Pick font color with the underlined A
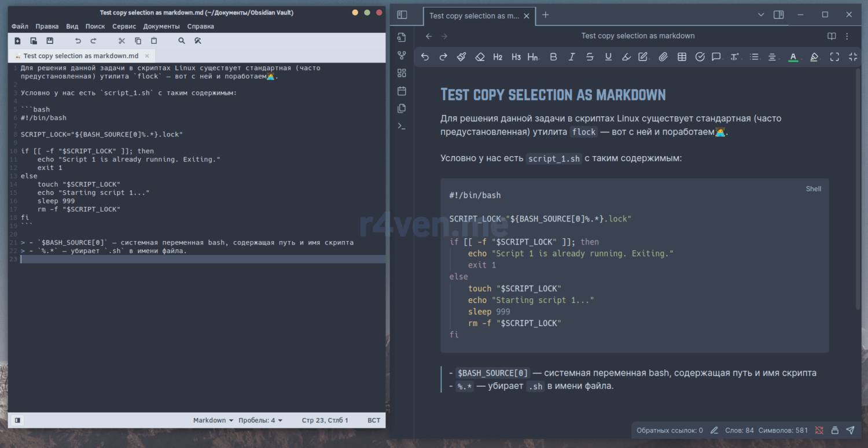 pos(793,57)
